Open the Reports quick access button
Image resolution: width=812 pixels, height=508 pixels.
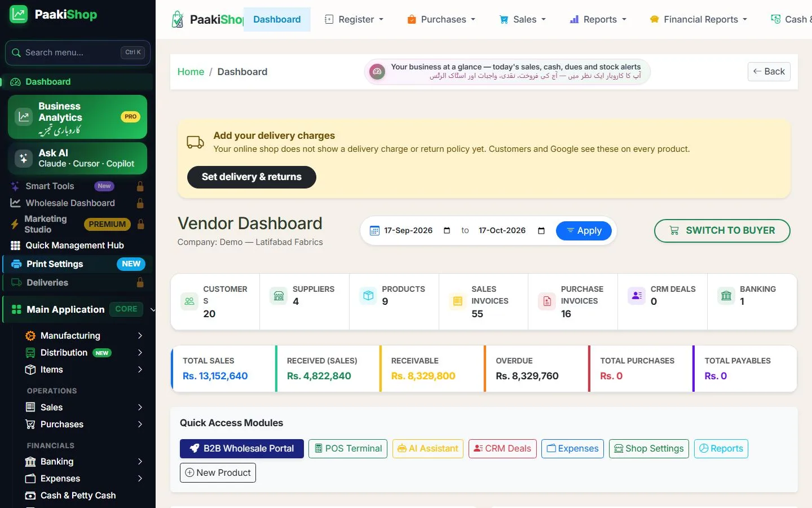point(721,449)
